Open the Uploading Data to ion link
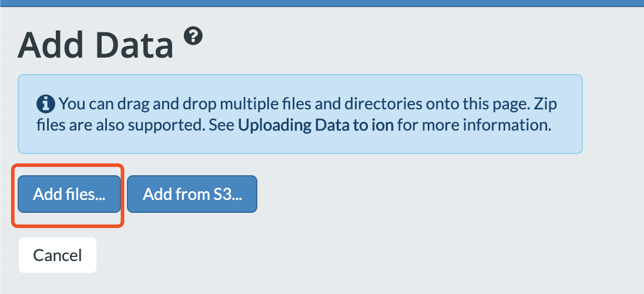This screenshot has height=294, width=644. coord(316,125)
